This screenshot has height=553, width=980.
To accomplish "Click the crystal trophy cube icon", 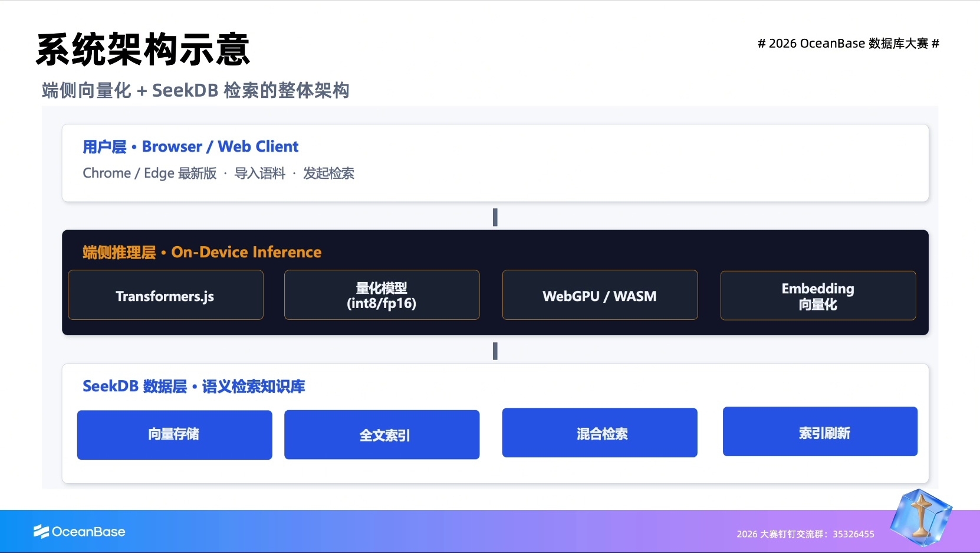I will (x=921, y=516).
